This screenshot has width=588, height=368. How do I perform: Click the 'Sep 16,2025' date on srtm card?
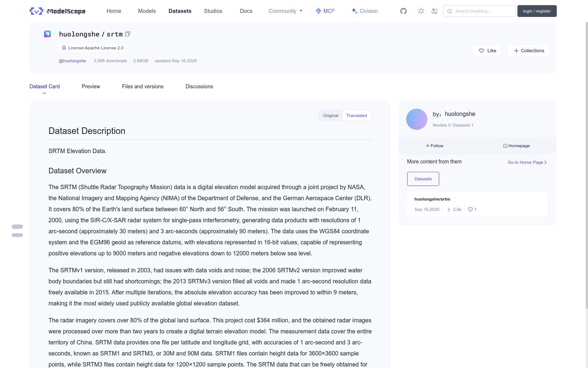coord(427,209)
